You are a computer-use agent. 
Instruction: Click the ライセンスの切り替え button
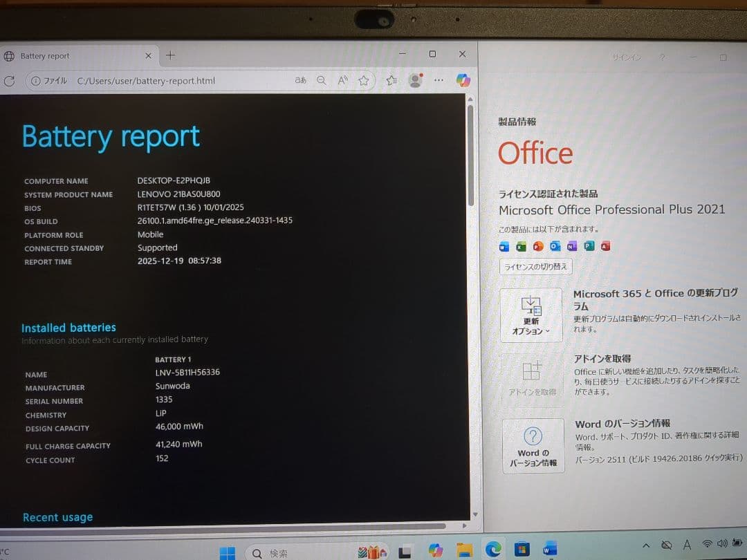click(535, 266)
